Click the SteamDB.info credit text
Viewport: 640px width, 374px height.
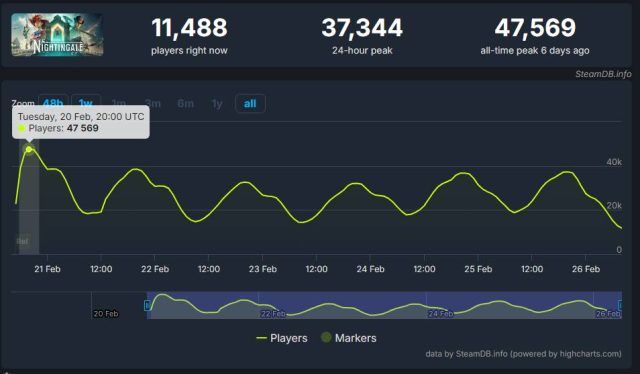(x=603, y=74)
